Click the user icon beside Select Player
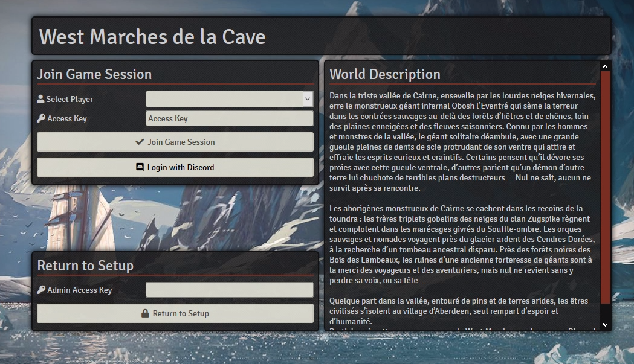This screenshot has height=364, width=634. click(40, 99)
